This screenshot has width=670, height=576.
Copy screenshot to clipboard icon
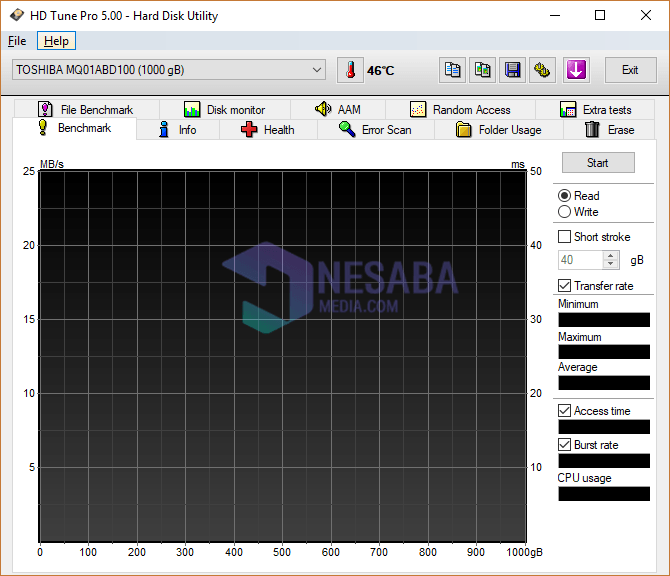(482, 70)
